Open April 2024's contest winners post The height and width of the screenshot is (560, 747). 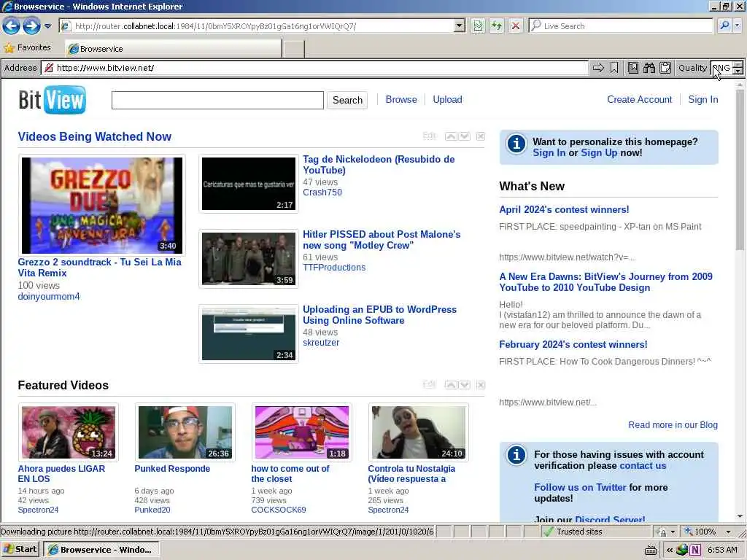(x=564, y=209)
